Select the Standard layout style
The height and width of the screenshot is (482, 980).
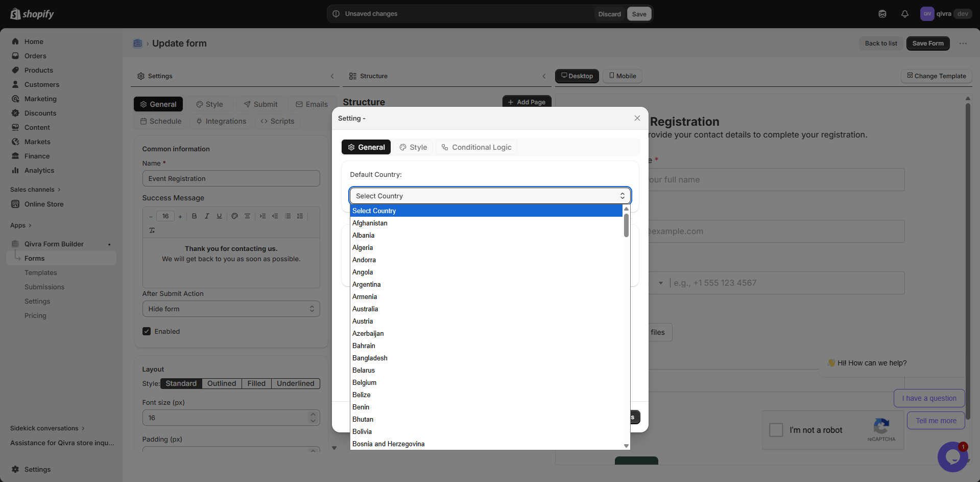pos(181,383)
